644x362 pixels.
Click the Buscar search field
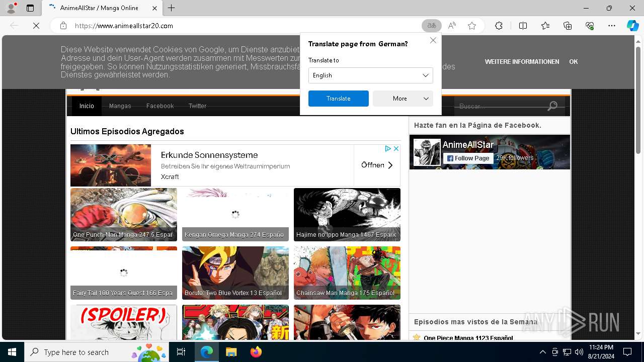pos(500,106)
